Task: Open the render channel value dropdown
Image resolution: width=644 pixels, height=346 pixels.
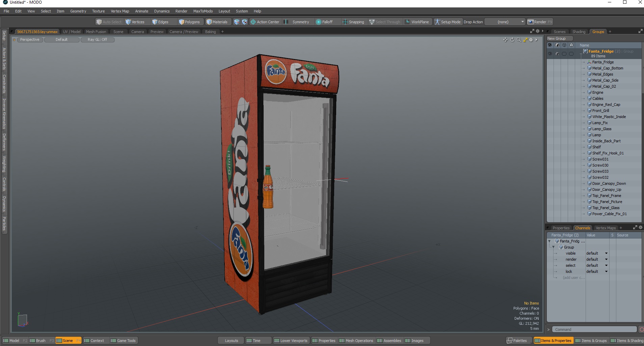Action: 597,259
